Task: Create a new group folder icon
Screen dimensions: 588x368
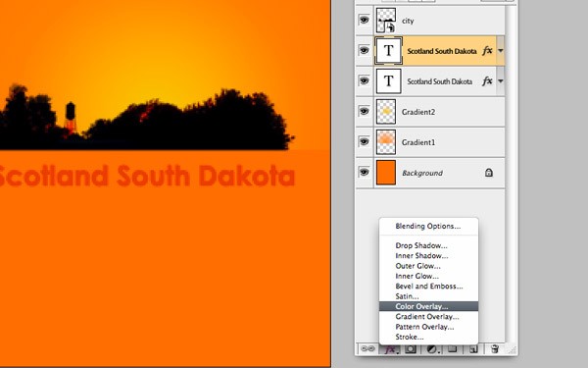Action: pos(453,348)
